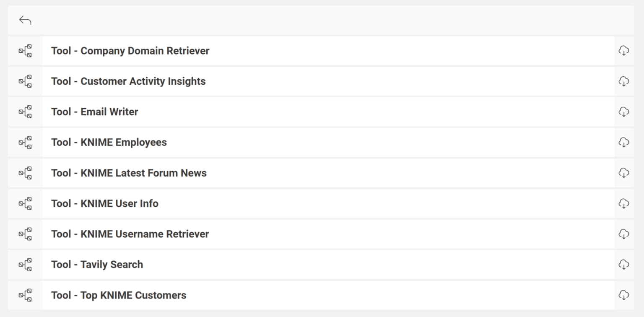Open Tool - Company Domain Retriever
This screenshot has width=644, height=317.
pos(130,51)
